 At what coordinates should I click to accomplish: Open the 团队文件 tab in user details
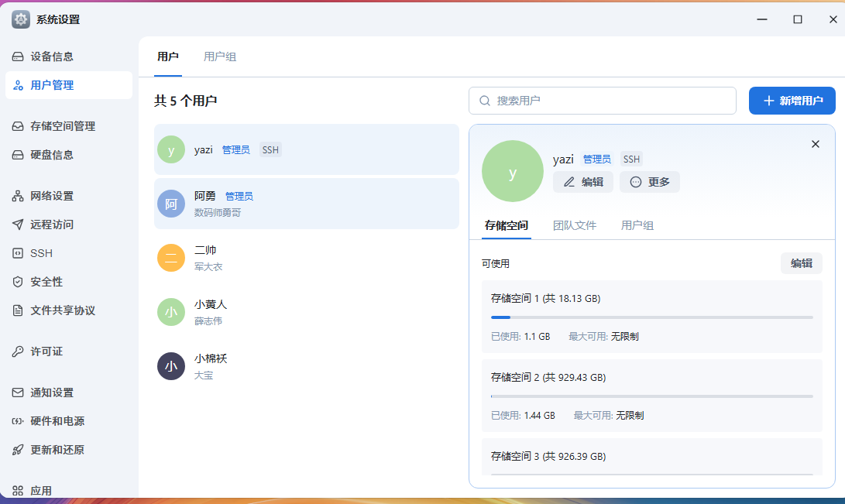pyautogui.click(x=575, y=225)
